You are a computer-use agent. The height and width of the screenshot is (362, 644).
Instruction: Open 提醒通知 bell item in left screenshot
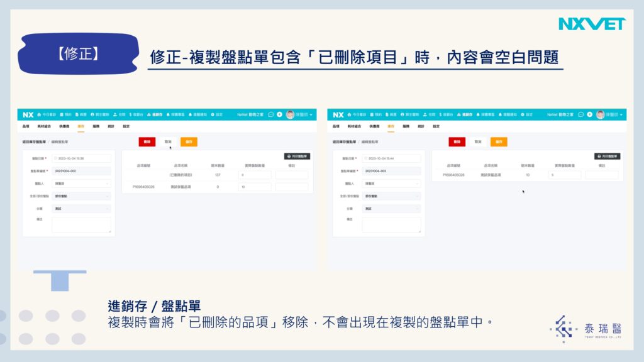[x=199, y=115]
